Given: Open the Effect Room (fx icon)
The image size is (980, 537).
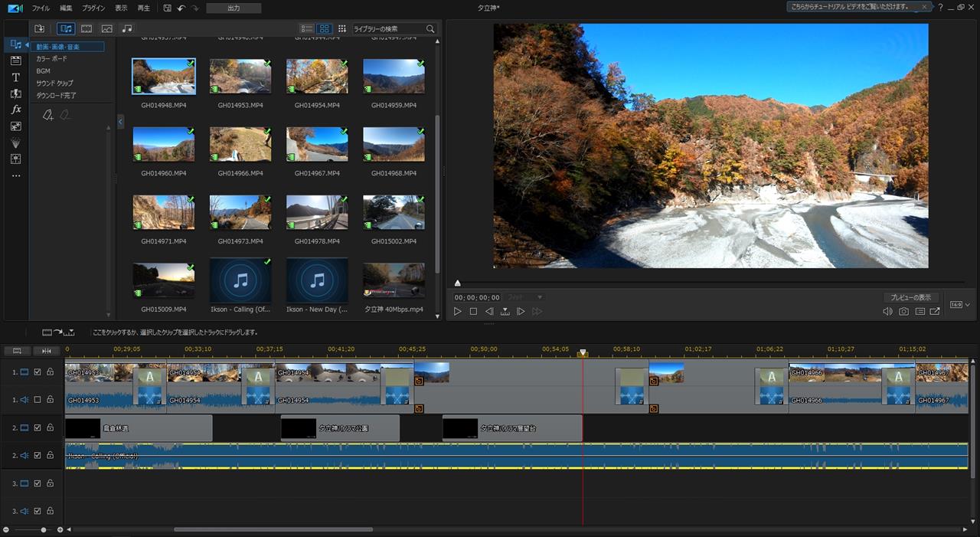Looking at the screenshot, I should (16, 110).
